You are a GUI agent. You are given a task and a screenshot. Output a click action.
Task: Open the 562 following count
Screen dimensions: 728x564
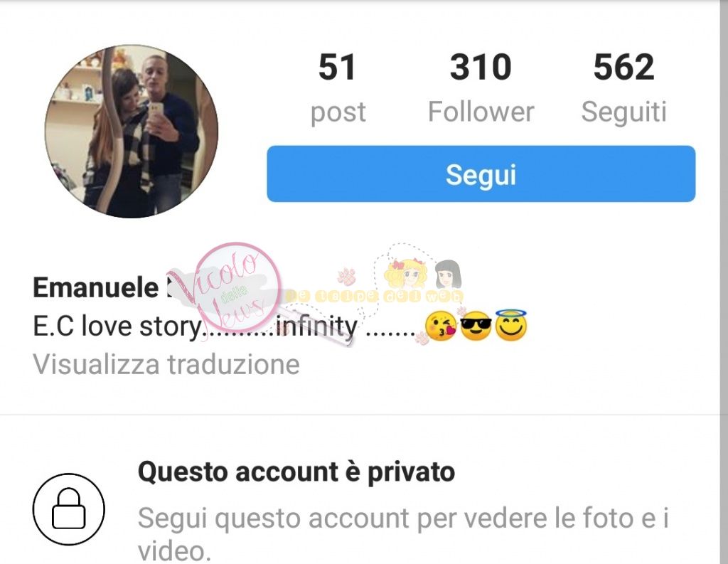coord(623,67)
